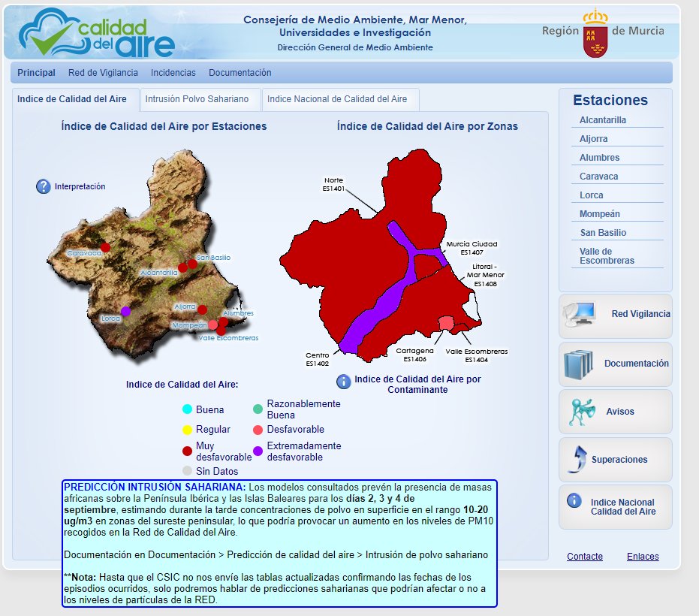Click the Interpretación help icon
The height and width of the screenshot is (616, 699).
pyautogui.click(x=41, y=186)
